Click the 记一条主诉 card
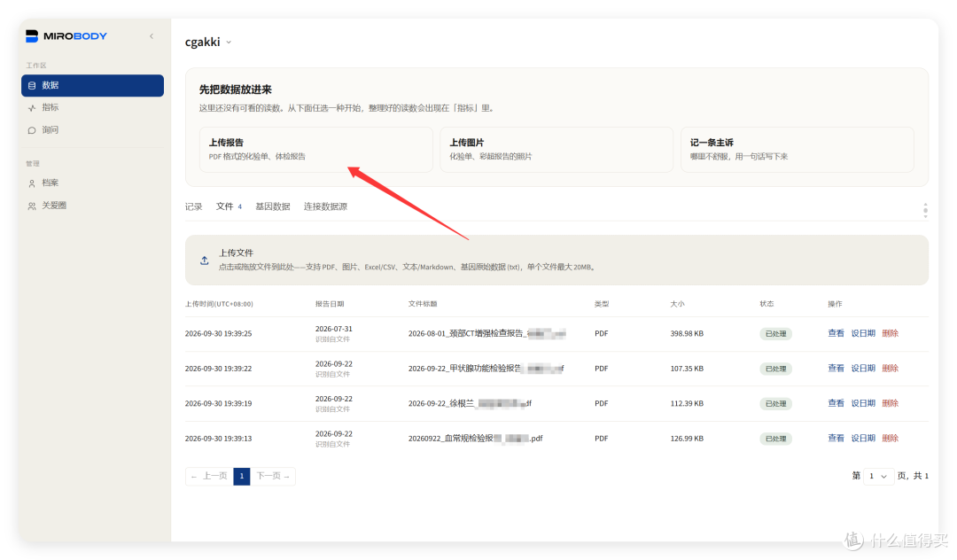This screenshot has height=560, width=957. pyautogui.click(x=797, y=150)
